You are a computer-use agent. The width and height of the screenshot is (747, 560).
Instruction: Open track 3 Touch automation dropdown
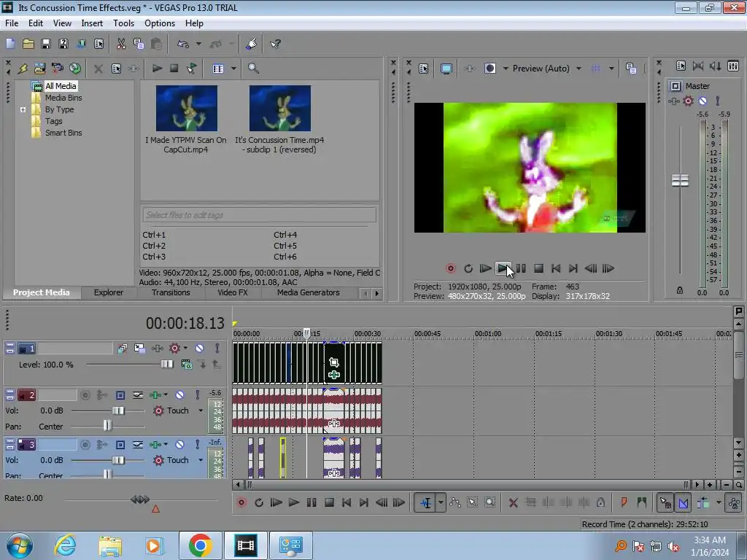[x=201, y=460]
